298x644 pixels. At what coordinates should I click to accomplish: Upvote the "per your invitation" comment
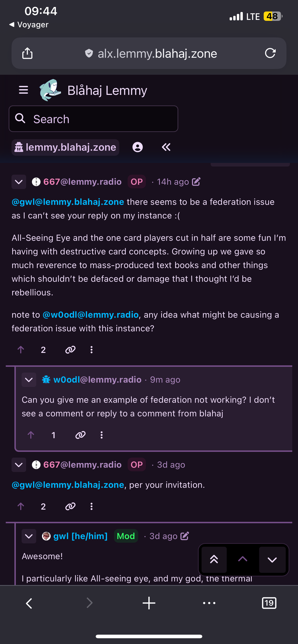(x=21, y=506)
